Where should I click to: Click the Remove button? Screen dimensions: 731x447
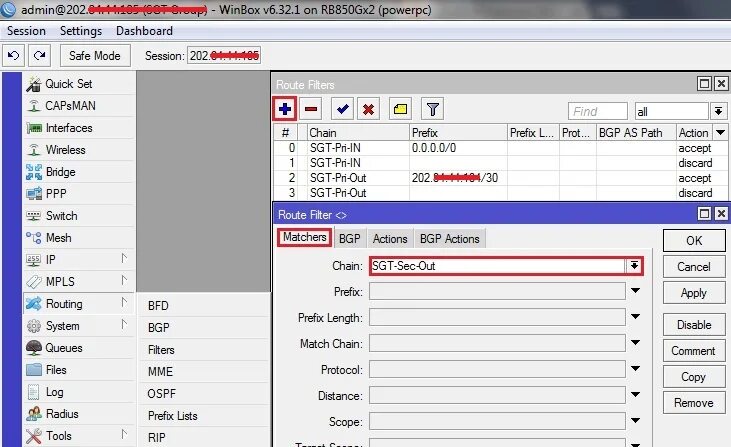click(x=694, y=403)
